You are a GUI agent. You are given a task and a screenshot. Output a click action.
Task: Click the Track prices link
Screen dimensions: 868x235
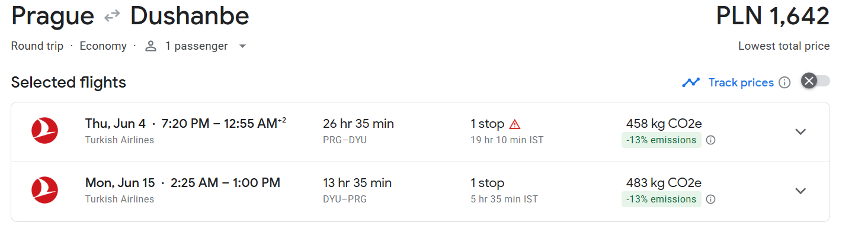pyautogui.click(x=741, y=82)
